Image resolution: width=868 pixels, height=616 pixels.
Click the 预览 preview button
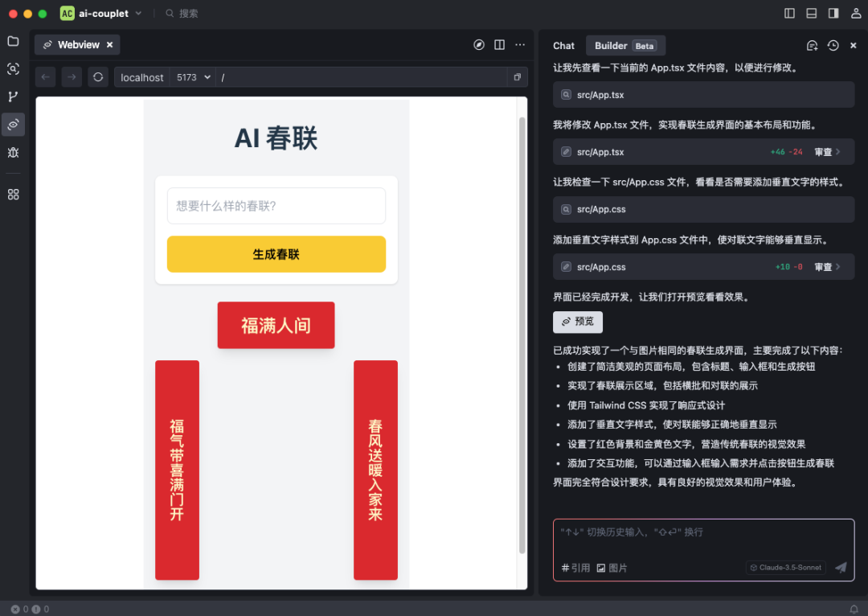[577, 322]
